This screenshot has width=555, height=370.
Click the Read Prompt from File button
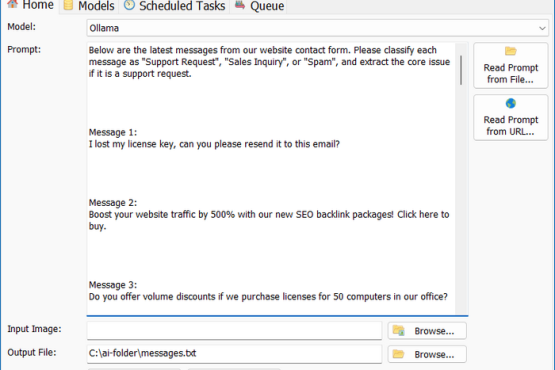click(511, 66)
